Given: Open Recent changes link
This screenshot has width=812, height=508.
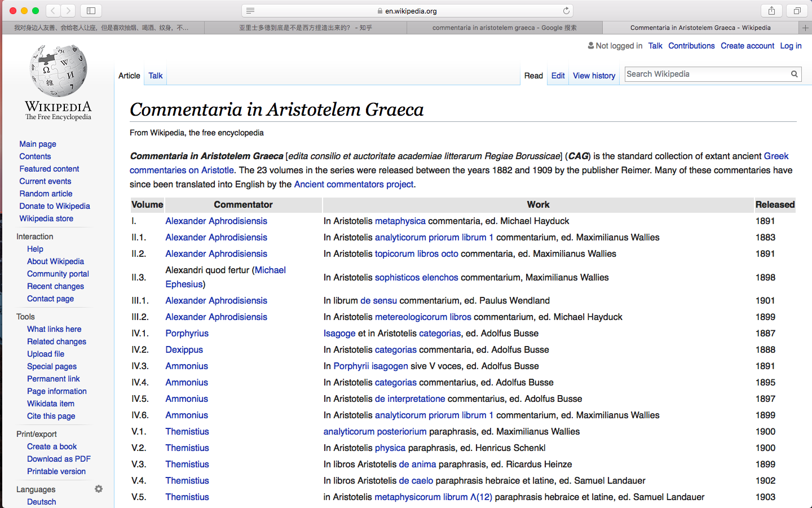Looking at the screenshot, I should (55, 286).
